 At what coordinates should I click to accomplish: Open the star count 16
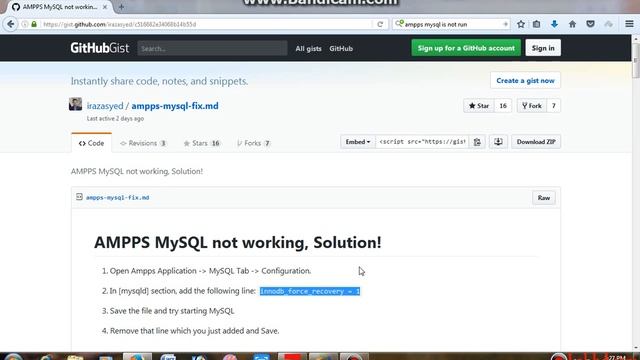click(x=503, y=106)
